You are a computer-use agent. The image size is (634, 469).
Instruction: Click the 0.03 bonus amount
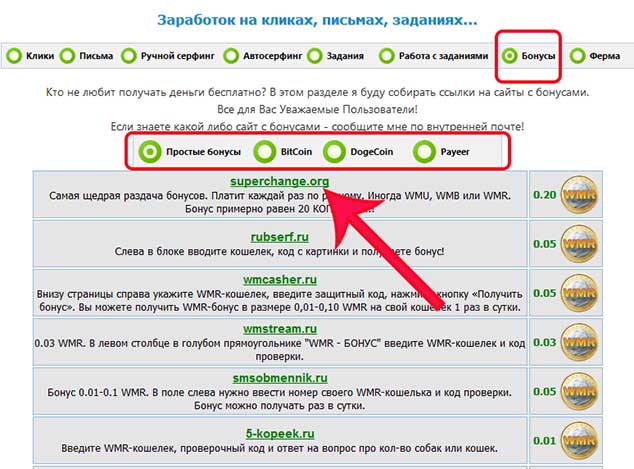point(545,342)
